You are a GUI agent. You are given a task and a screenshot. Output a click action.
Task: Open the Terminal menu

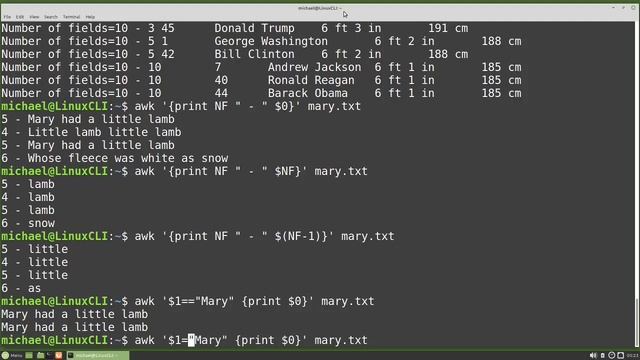(x=71, y=17)
